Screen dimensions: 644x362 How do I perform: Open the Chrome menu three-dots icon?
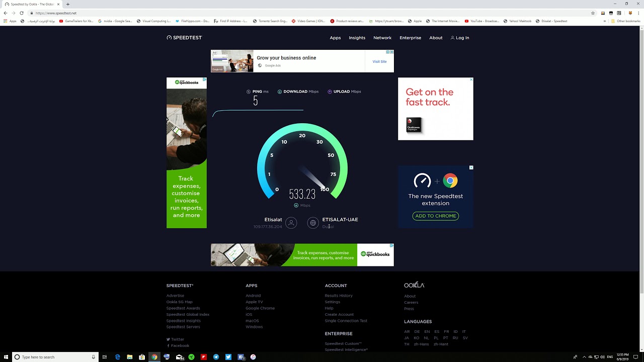point(639,13)
